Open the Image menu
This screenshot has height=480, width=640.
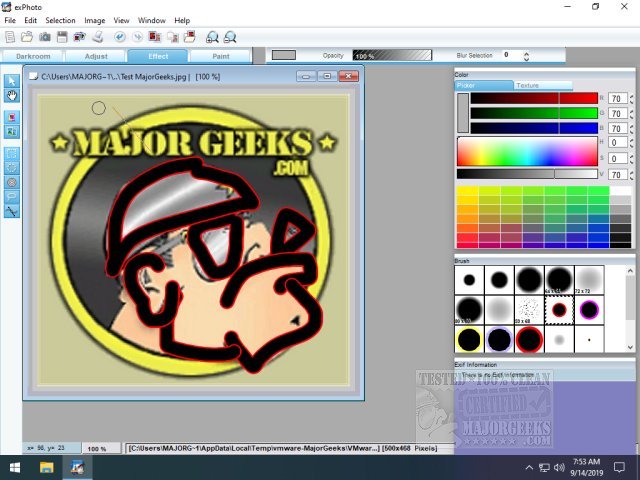pyautogui.click(x=95, y=20)
